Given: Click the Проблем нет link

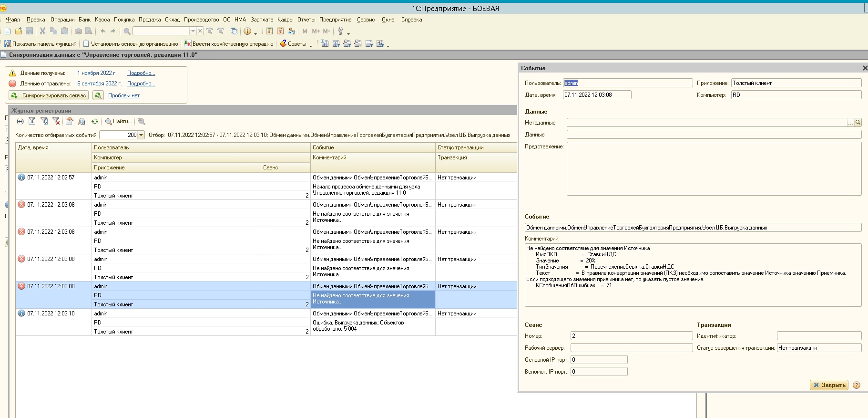Looking at the screenshot, I should click(x=123, y=95).
